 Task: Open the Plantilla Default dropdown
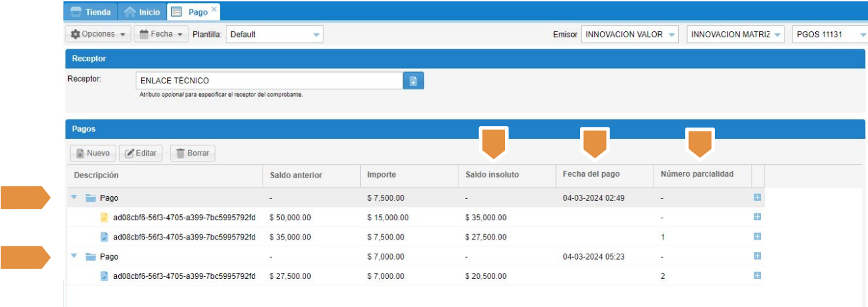(x=316, y=35)
